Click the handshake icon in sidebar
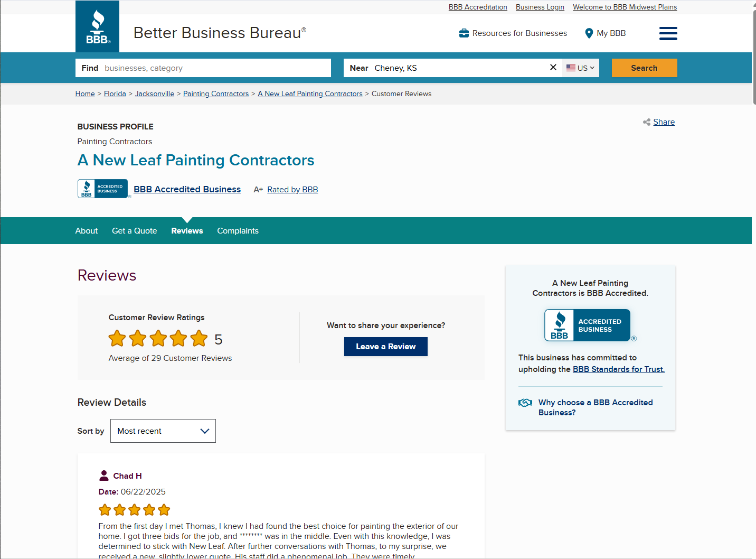 525,403
